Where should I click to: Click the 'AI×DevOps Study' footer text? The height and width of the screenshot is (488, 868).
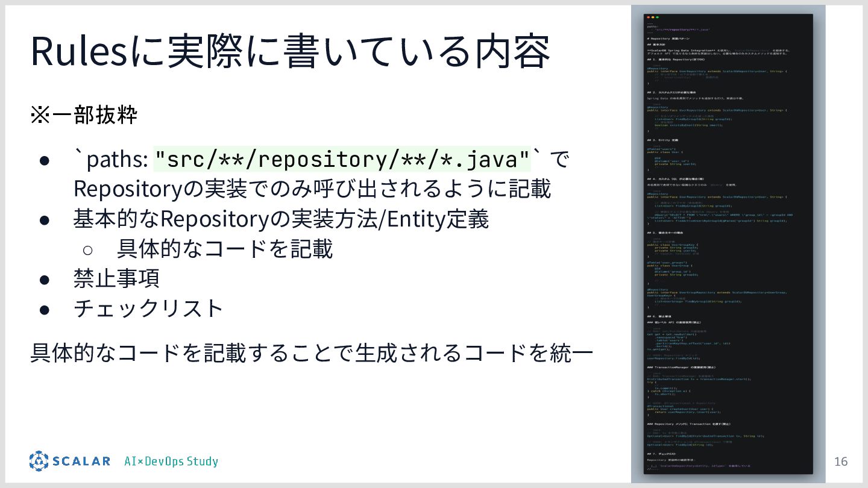pyautogui.click(x=171, y=461)
